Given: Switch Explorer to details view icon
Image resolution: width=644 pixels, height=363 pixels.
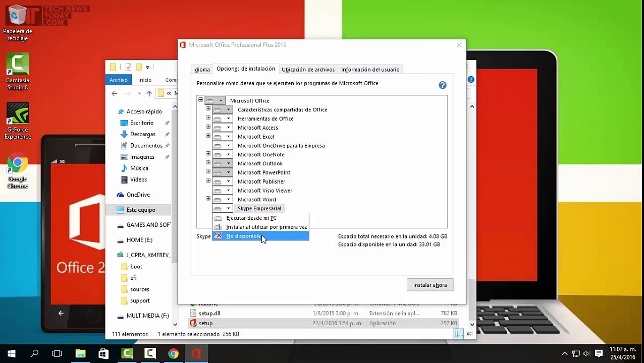Looking at the screenshot, I should pyautogui.click(x=458, y=334).
